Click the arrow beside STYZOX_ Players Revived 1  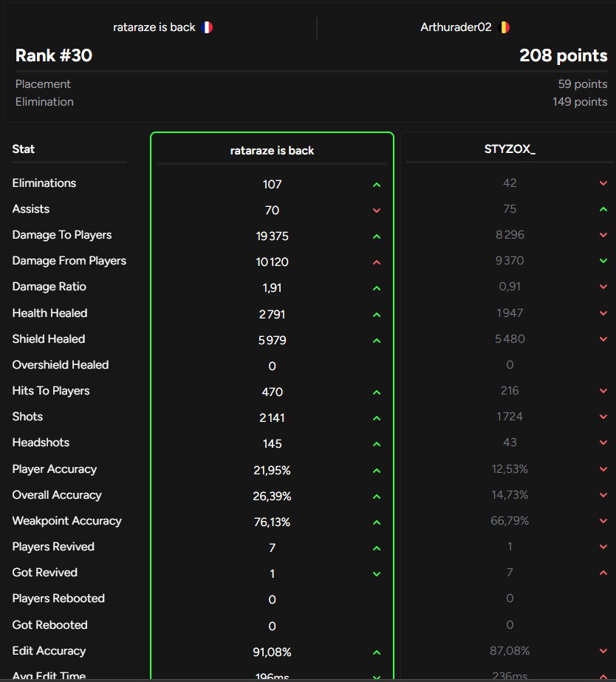tap(603, 547)
